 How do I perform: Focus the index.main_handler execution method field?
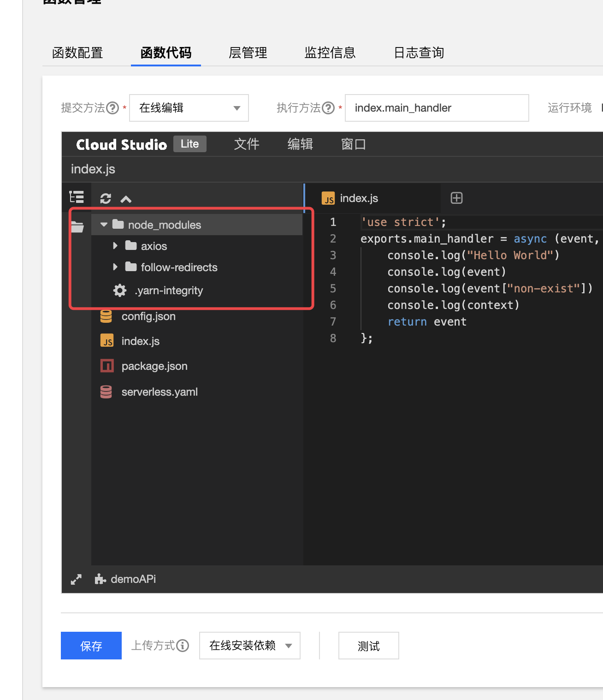437,108
